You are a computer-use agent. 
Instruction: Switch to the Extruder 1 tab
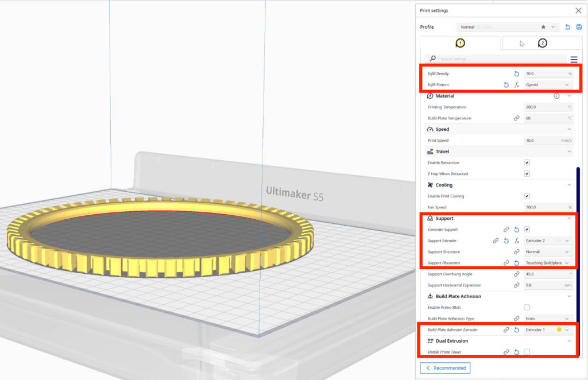460,43
